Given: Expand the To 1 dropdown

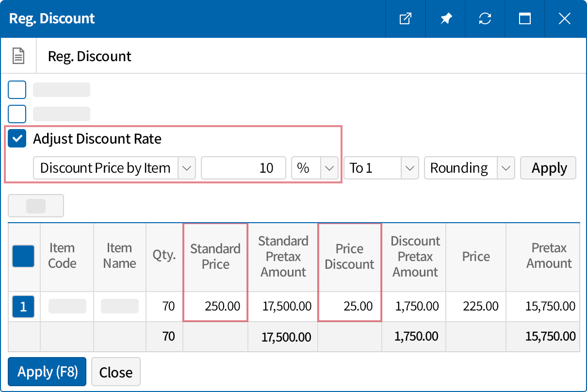Looking at the screenshot, I should [x=409, y=168].
